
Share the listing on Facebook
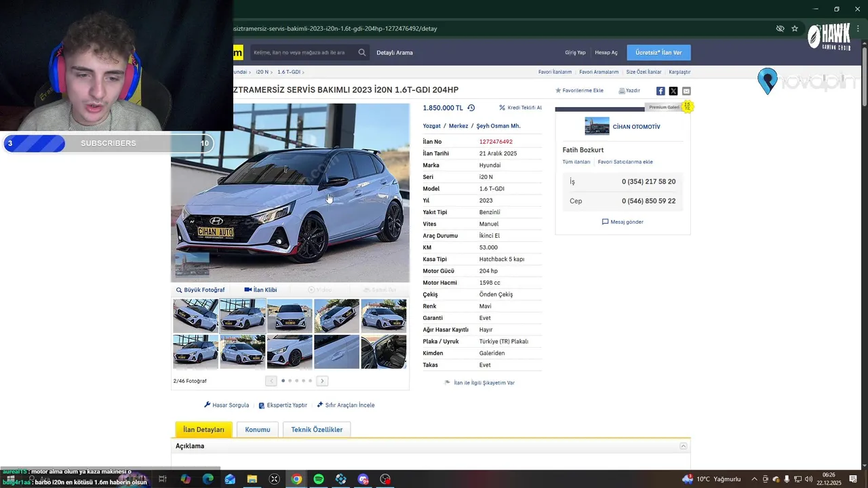(x=660, y=91)
